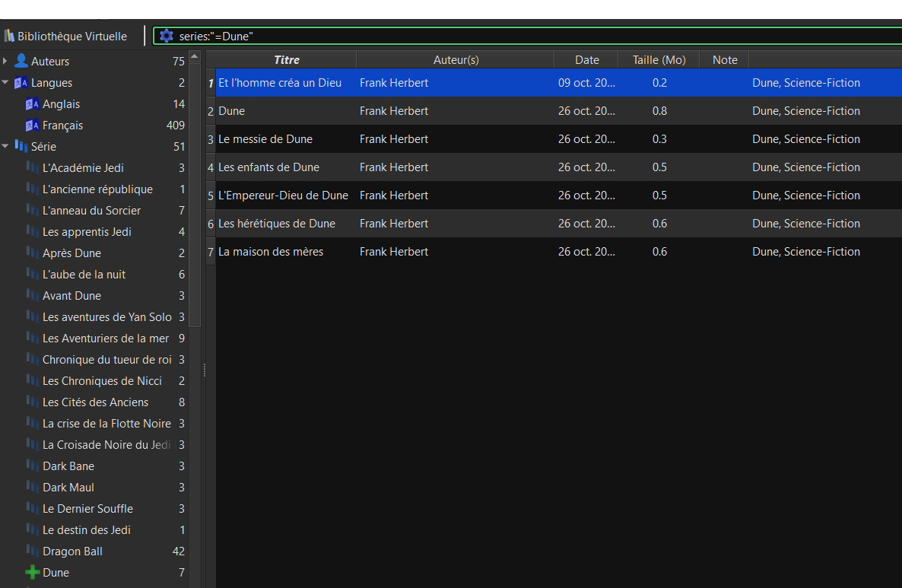
Task: Select Les Aventuriers de la mer series
Action: click(x=105, y=338)
